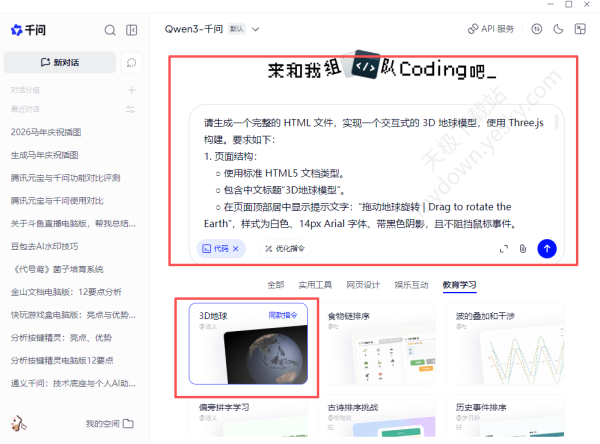600x444 pixels.
Task: Select the 实用工具 tab
Action: 314,285
